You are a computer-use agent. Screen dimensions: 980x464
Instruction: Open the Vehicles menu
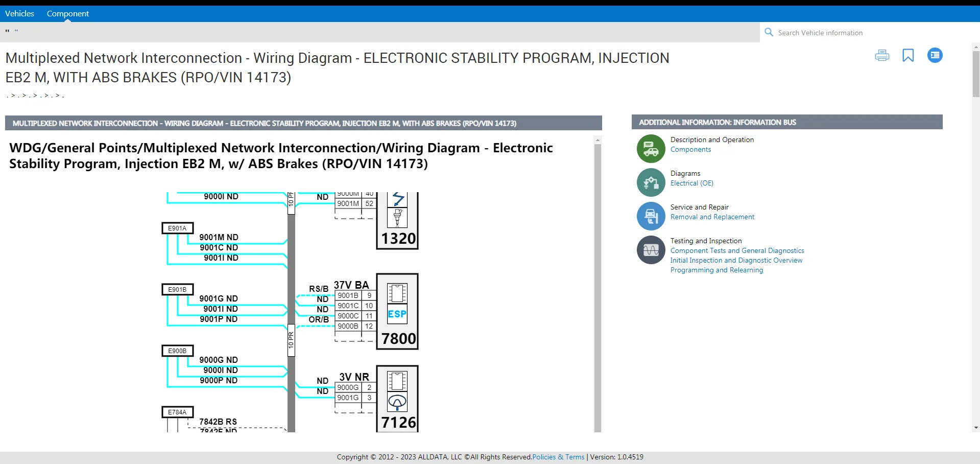coord(19,13)
